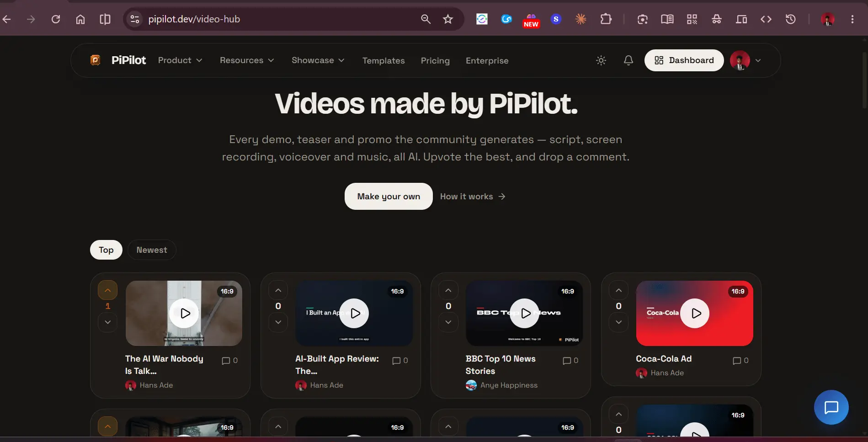Viewport: 868px width, 442px height.
Task: Switch to the Newest tab
Action: coord(152,250)
